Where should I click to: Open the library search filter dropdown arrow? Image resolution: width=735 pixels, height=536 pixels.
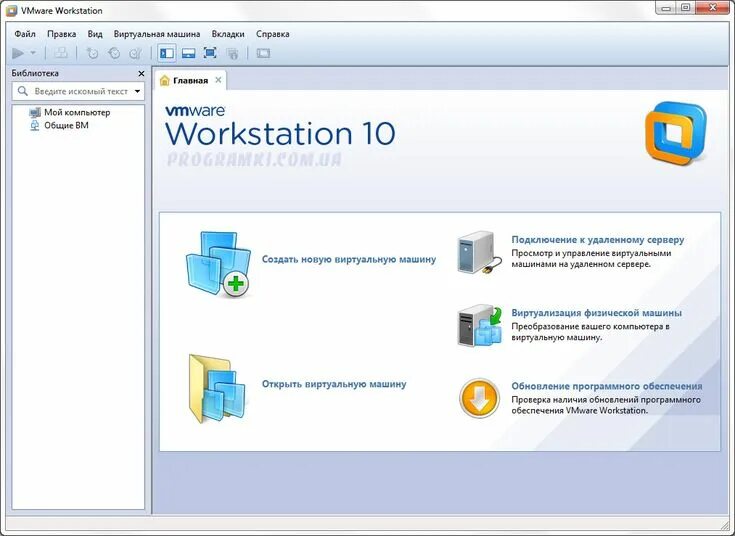coord(137,91)
